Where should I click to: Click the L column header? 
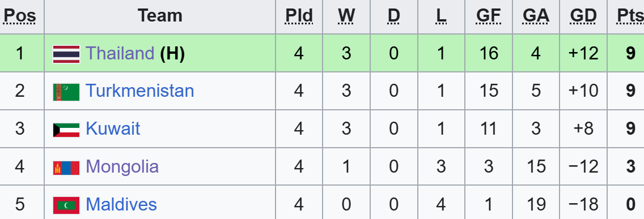click(441, 16)
